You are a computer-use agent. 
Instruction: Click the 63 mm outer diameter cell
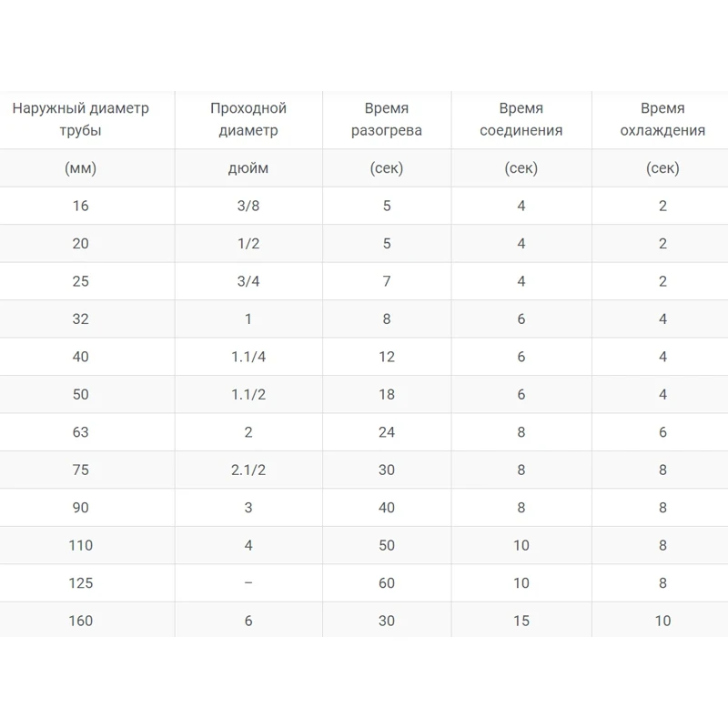(x=81, y=432)
